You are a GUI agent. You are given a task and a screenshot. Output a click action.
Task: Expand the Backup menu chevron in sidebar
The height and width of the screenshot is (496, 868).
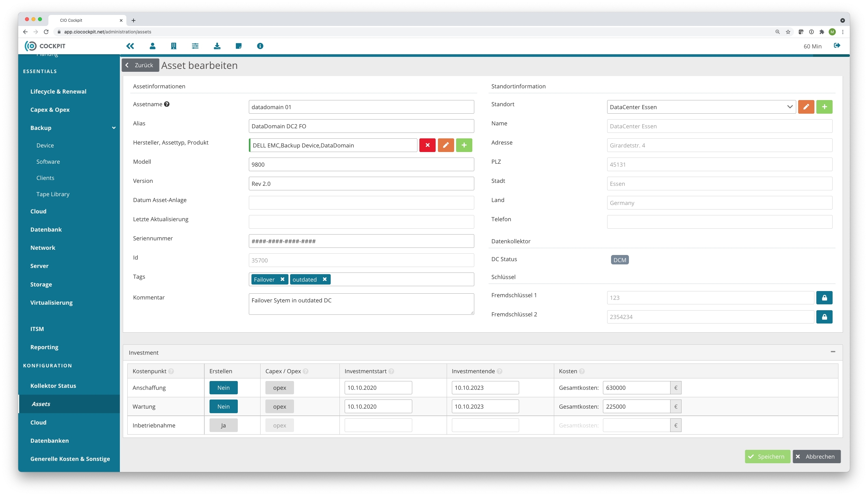click(x=114, y=128)
